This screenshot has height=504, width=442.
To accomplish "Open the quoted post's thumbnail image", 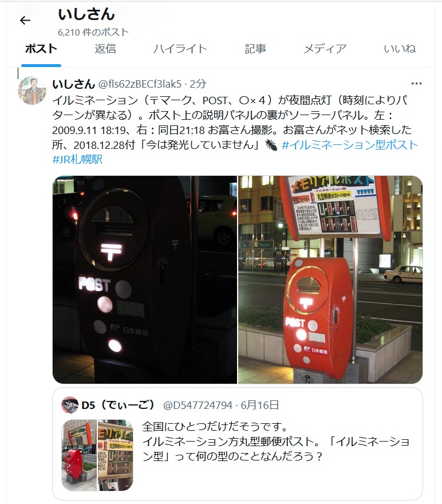I will click(x=97, y=455).
